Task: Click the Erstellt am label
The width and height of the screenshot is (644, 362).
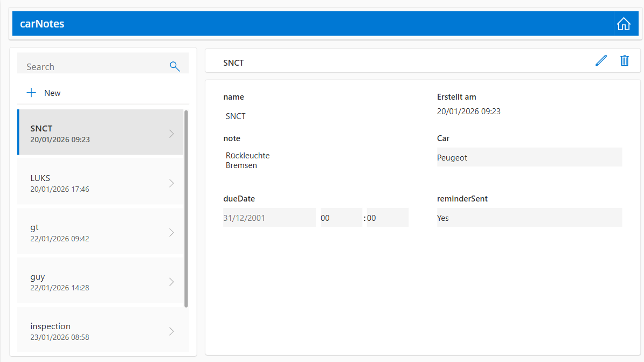Action: coord(456,97)
